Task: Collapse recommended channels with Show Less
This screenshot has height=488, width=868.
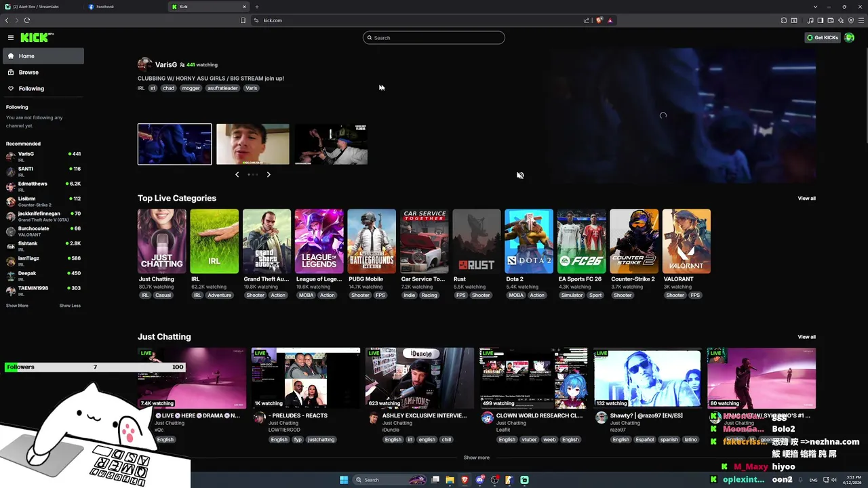Action: [70, 306]
